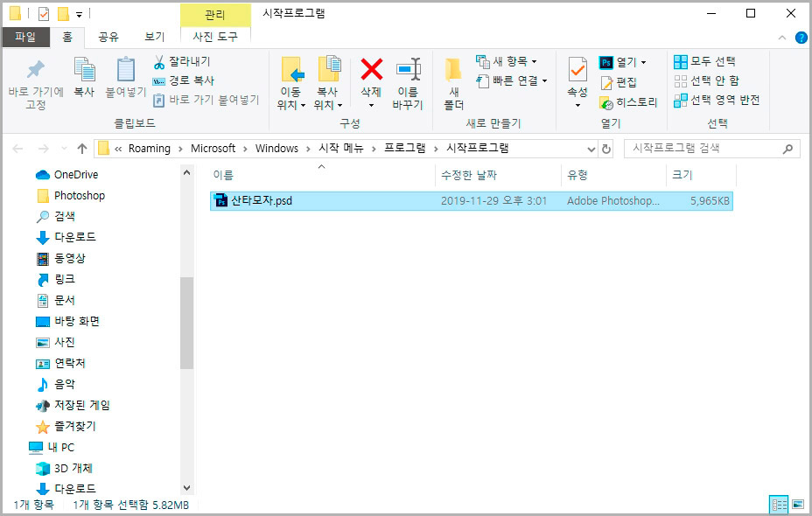Viewport: 812px width, 516px height.
Task: Open 연락처 in the navigation pane
Action: 60,363
